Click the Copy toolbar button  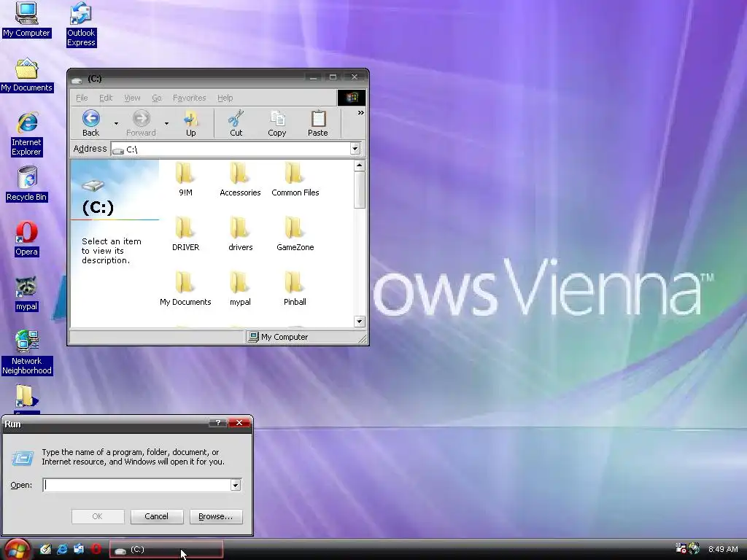pyautogui.click(x=276, y=123)
